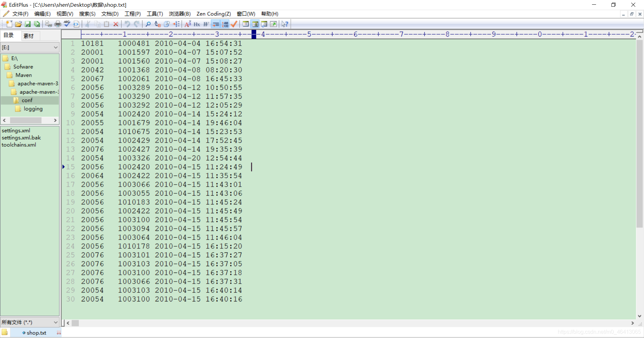This screenshot has width=644, height=338.
Task: Open the 编辑(E) menu
Action: pyautogui.click(x=42, y=14)
